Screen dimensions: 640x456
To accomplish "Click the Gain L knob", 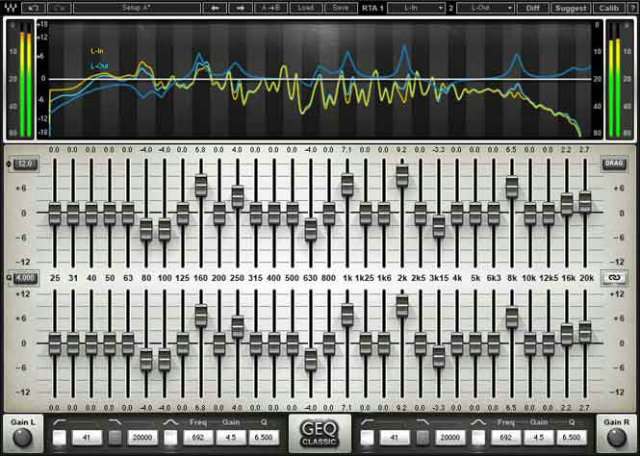I will pyautogui.click(x=22, y=438).
